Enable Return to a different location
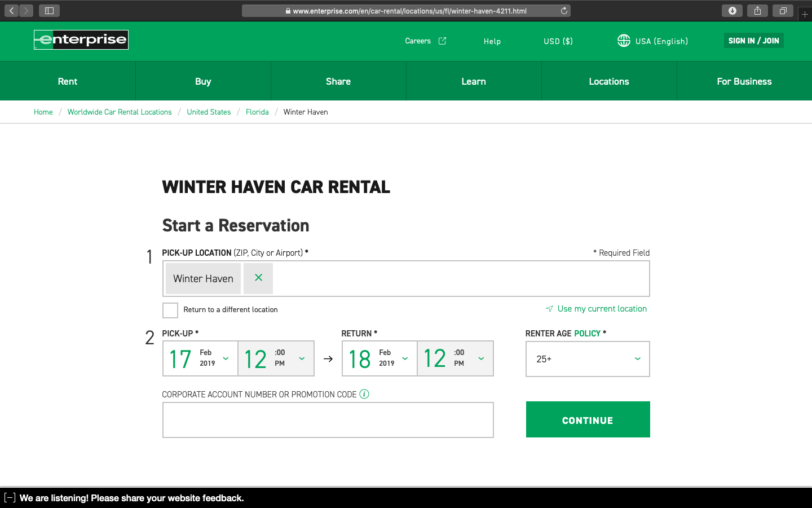Viewport: 812px width, 508px height. coord(170,310)
